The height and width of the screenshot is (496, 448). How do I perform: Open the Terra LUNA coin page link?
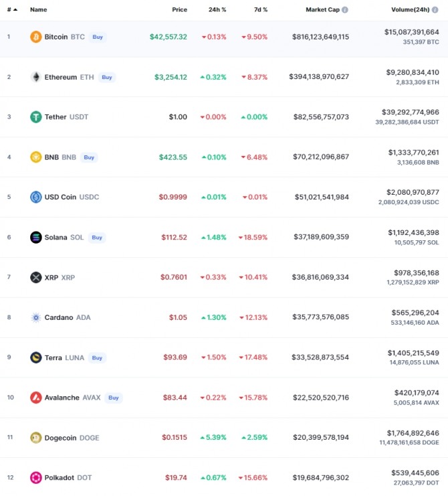click(64, 357)
